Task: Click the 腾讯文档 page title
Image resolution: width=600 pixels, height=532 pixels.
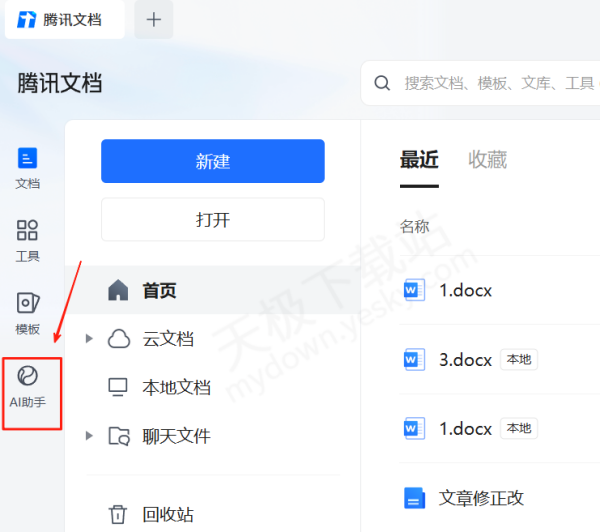Action: (60, 83)
